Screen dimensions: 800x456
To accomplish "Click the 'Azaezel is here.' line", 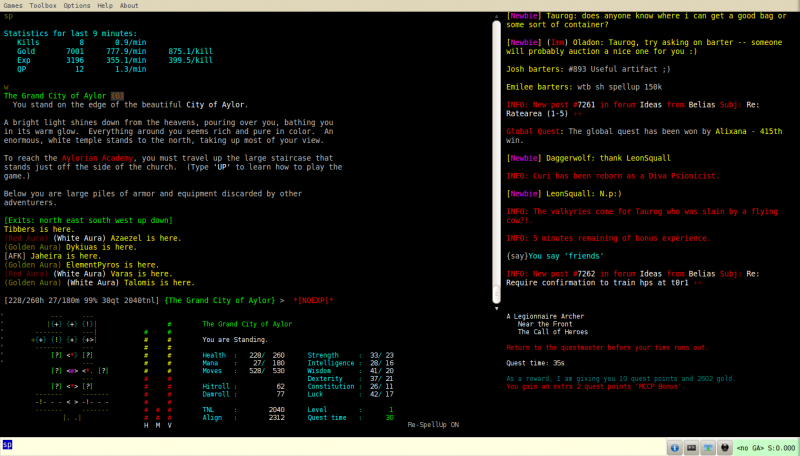I will pyautogui.click(x=92, y=238).
